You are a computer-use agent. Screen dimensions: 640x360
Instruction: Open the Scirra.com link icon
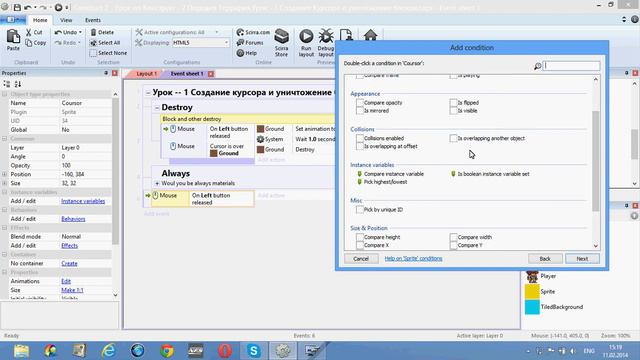click(x=240, y=32)
